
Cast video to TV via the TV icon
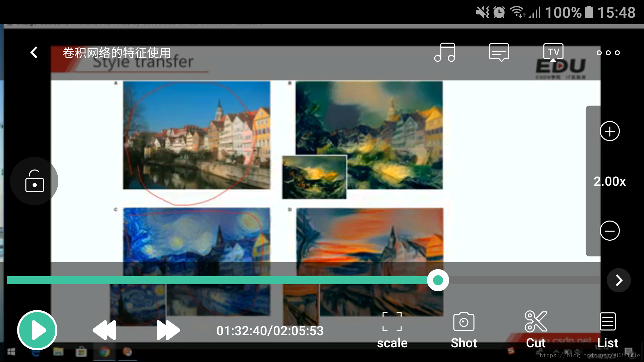click(x=553, y=52)
